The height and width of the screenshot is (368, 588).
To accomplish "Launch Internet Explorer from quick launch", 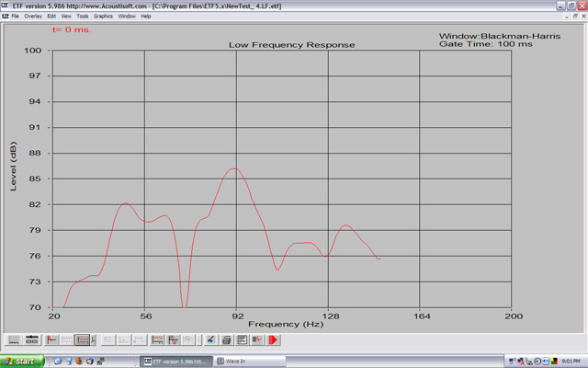I will pyautogui.click(x=58, y=361).
